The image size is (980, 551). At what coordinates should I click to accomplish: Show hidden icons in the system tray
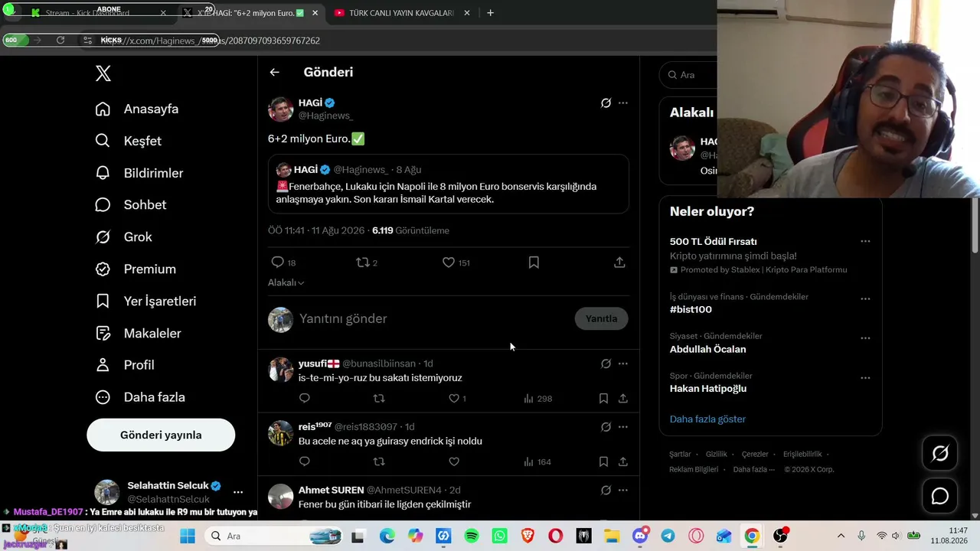click(841, 536)
